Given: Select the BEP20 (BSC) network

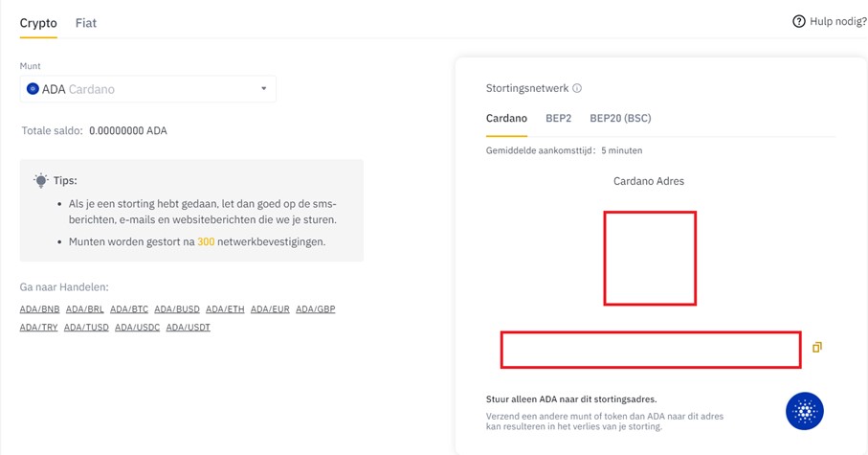Looking at the screenshot, I should tap(620, 119).
